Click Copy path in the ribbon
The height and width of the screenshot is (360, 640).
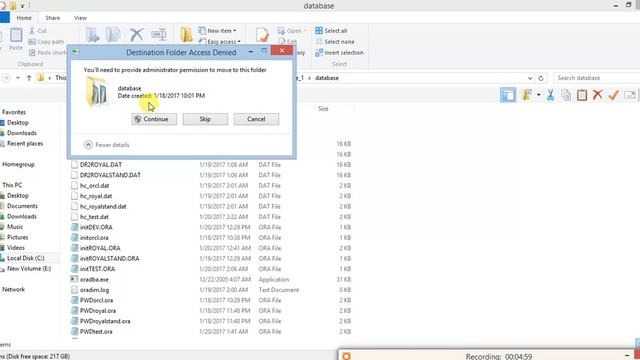[47, 42]
